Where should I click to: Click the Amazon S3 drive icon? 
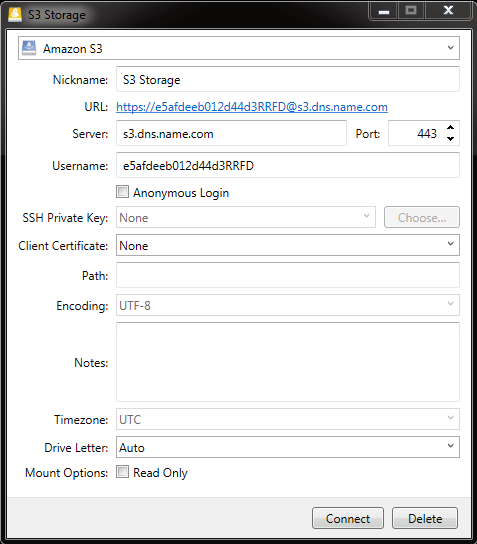[x=29, y=48]
